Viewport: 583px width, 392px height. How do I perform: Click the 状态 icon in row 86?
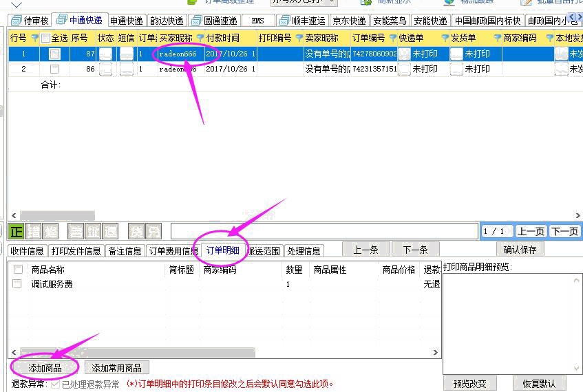point(105,69)
